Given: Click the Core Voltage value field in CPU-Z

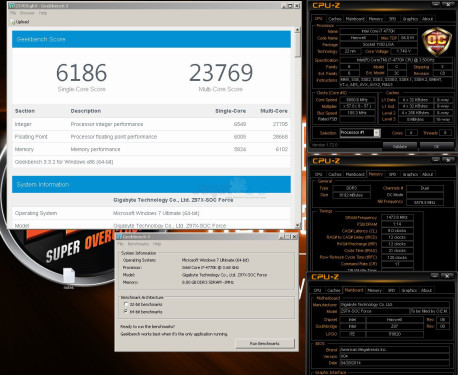Looking at the screenshot, I should tap(404, 51).
